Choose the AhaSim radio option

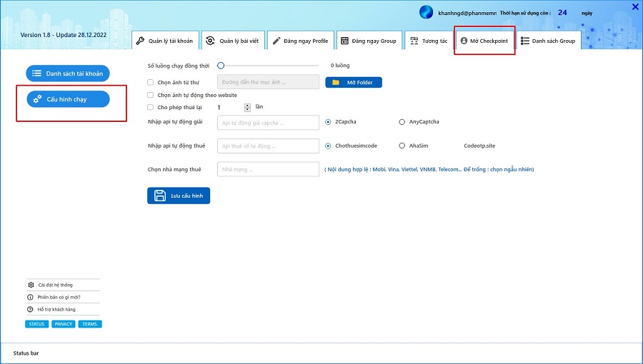(402, 146)
